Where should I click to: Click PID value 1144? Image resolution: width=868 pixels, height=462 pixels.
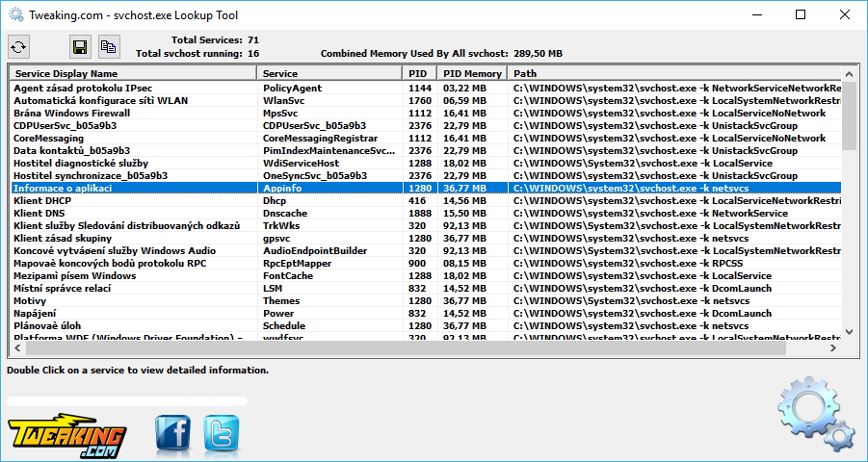[x=420, y=88]
